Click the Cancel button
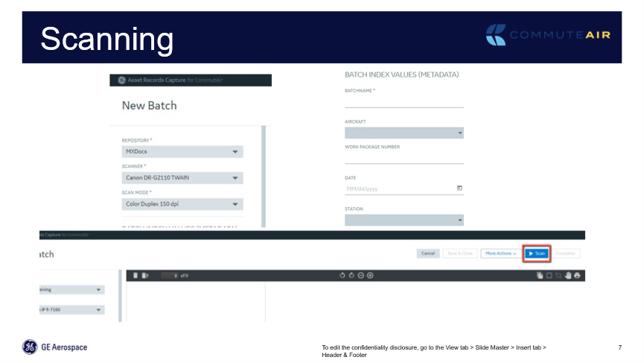The image size is (644, 363). tap(428, 253)
